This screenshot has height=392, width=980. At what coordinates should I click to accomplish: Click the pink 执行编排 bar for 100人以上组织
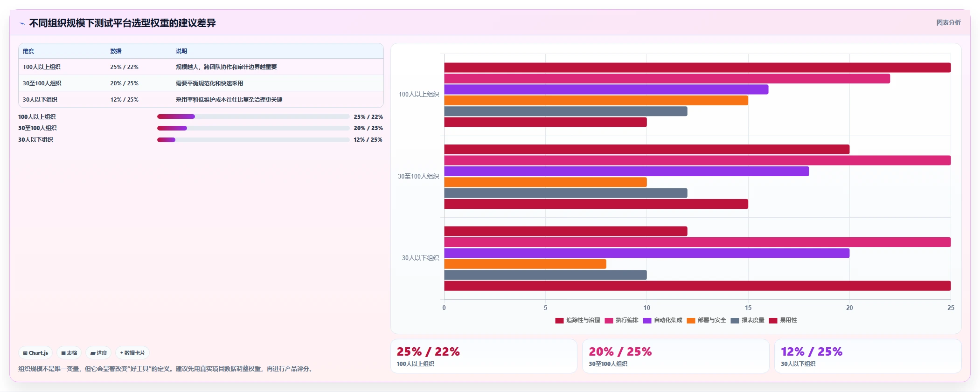point(667,79)
